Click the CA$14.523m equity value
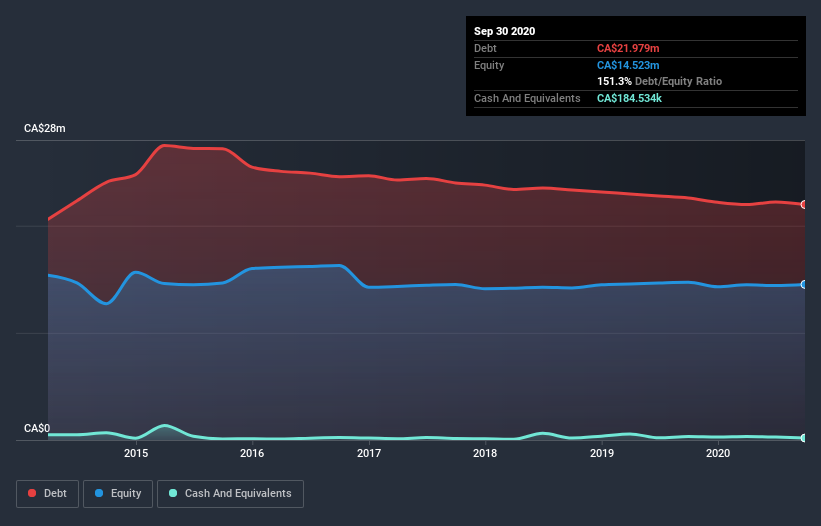Image resolution: width=821 pixels, height=526 pixels. 628,65
